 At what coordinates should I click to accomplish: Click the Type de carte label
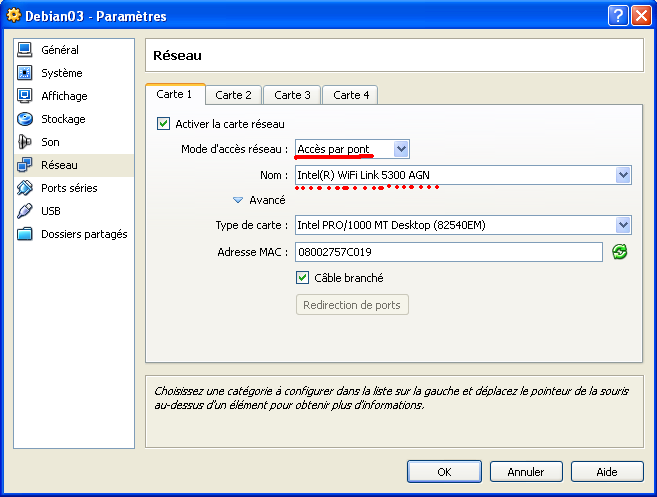point(252,225)
